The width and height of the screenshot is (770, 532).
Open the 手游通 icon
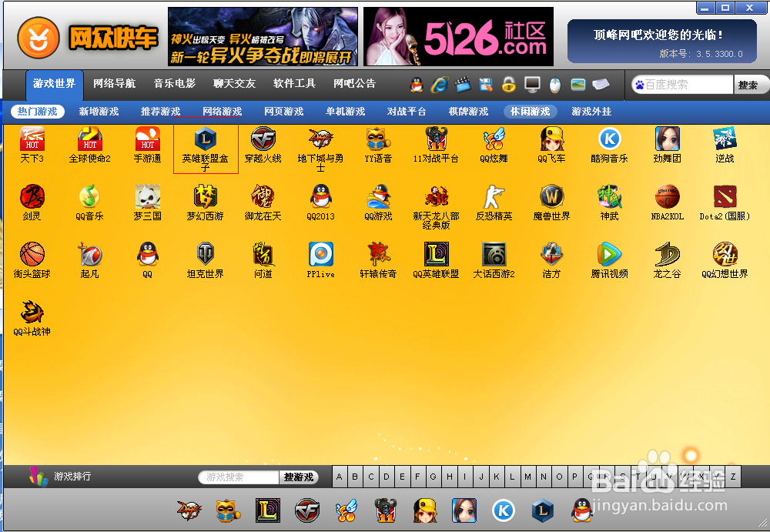click(x=147, y=145)
